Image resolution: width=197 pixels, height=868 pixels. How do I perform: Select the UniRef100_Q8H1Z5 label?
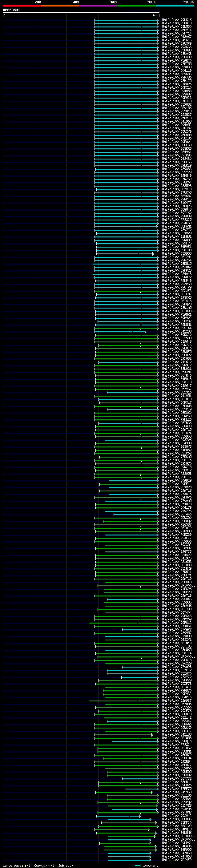click(177, 81)
